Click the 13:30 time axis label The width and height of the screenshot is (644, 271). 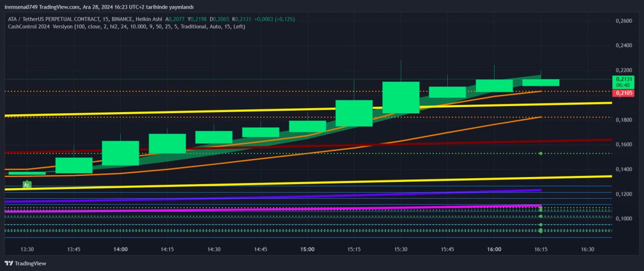tap(27, 250)
